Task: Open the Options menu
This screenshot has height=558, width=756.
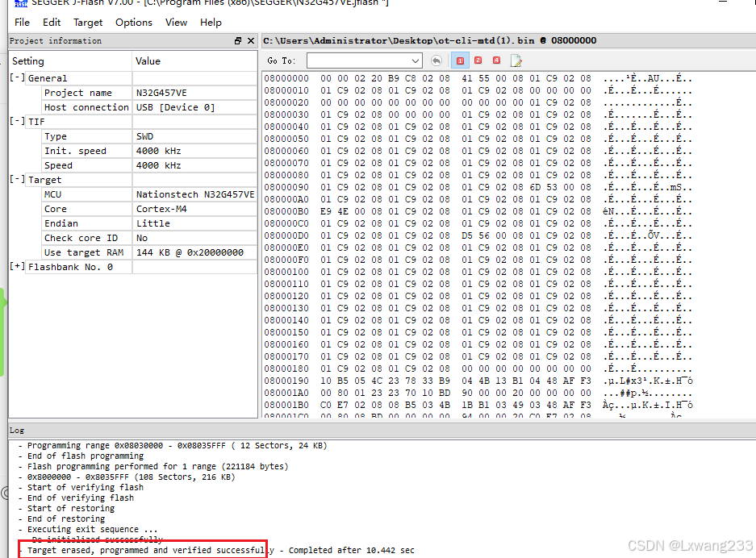Action: (x=134, y=22)
